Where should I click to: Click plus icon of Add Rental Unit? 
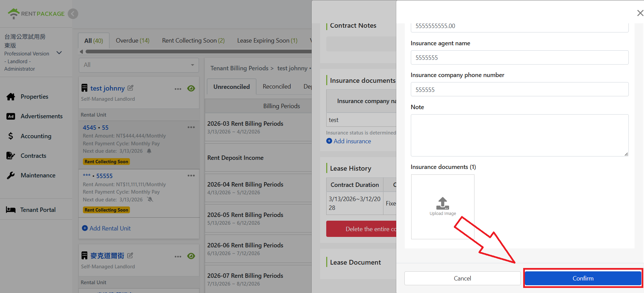(85, 228)
